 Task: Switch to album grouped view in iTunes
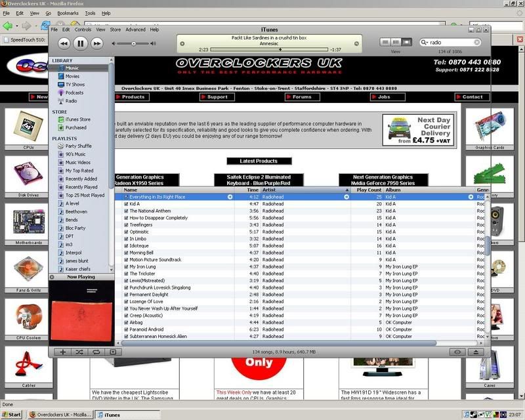coord(396,42)
